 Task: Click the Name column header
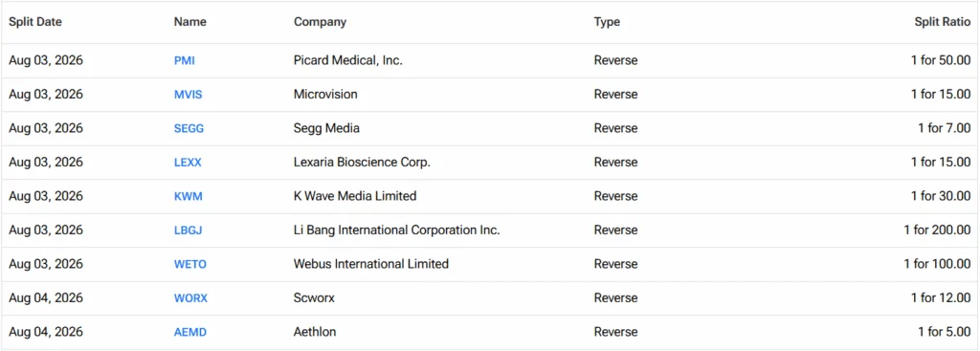(190, 22)
